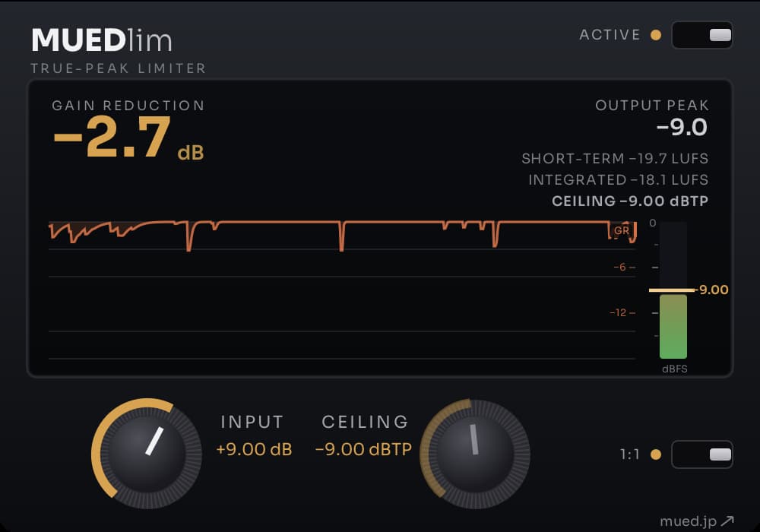The image size is (760, 532).
Task: Click the MUEDlim logo
Action: click(102, 40)
